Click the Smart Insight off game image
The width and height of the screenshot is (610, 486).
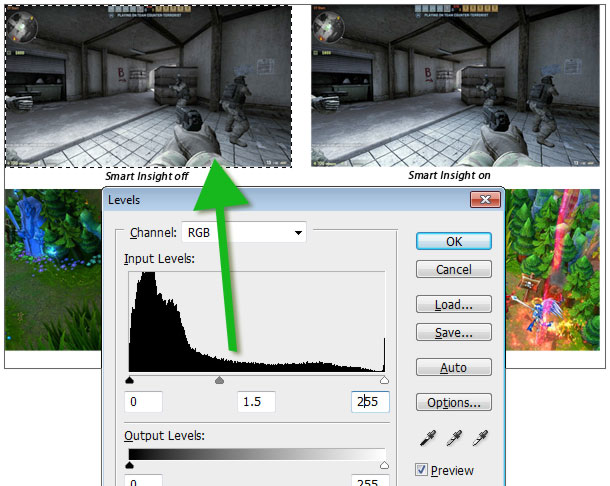click(x=148, y=86)
